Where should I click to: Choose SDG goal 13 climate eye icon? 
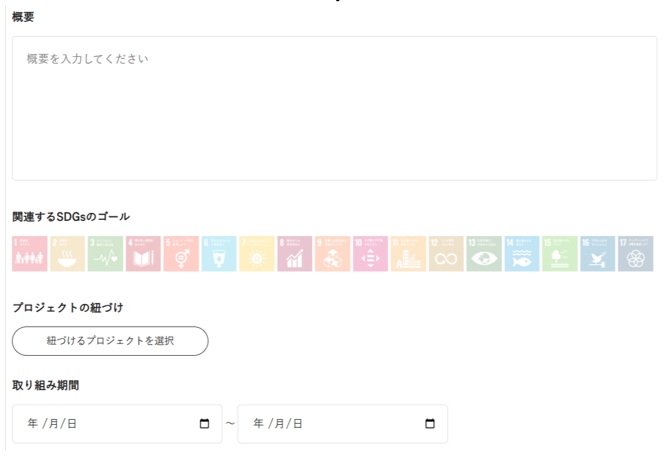point(484,254)
